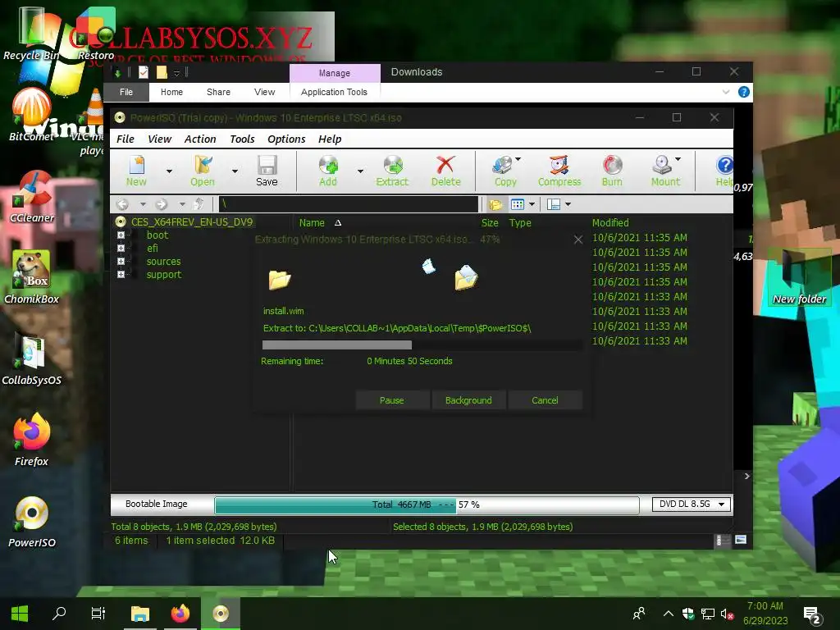Switch Explorer to details view icon
This screenshot has width=840, height=630.
click(x=723, y=540)
